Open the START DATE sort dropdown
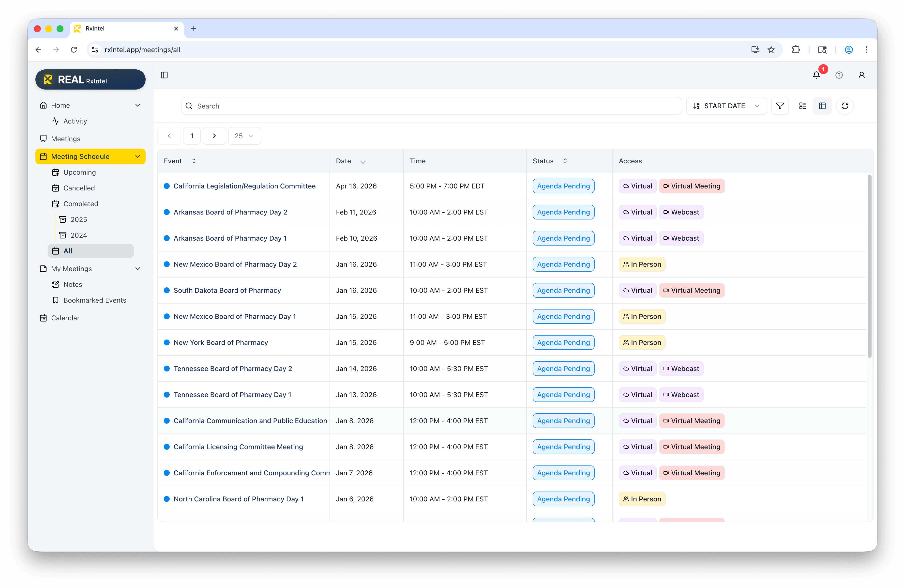The width and height of the screenshot is (905, 588). (x=726, y=106)
